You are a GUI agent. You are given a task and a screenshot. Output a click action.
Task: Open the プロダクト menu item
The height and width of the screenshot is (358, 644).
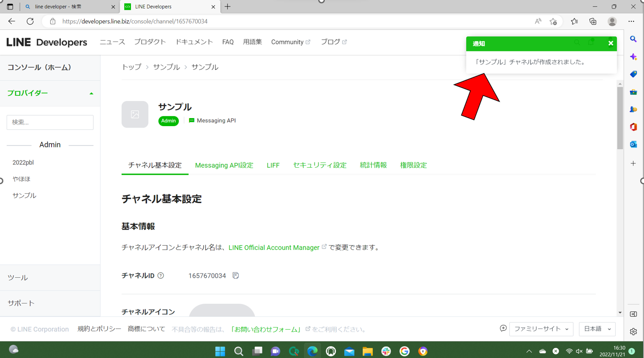[150, 42]
